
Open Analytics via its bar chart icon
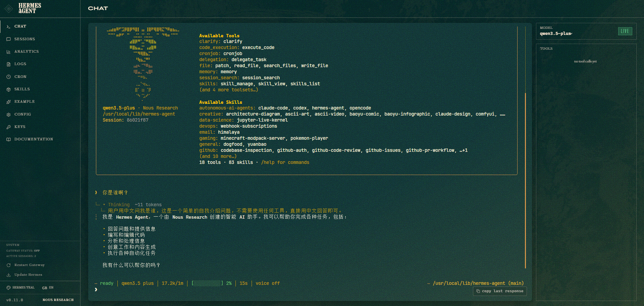point(8,52)
